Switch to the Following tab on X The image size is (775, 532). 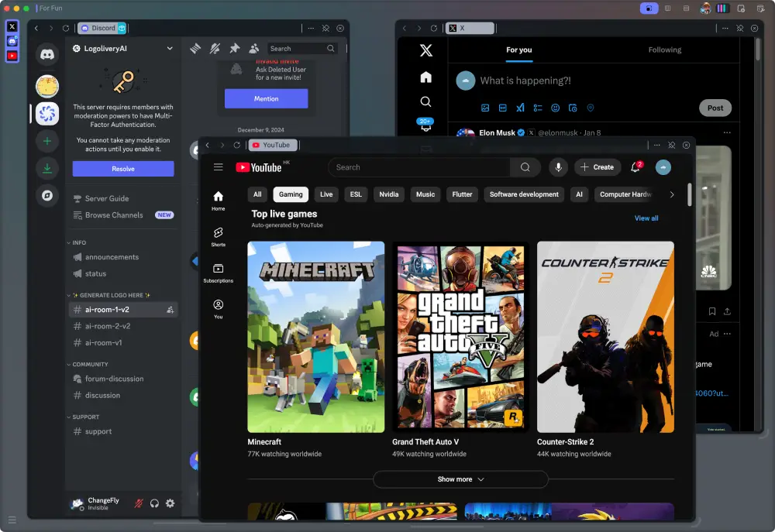664,50
